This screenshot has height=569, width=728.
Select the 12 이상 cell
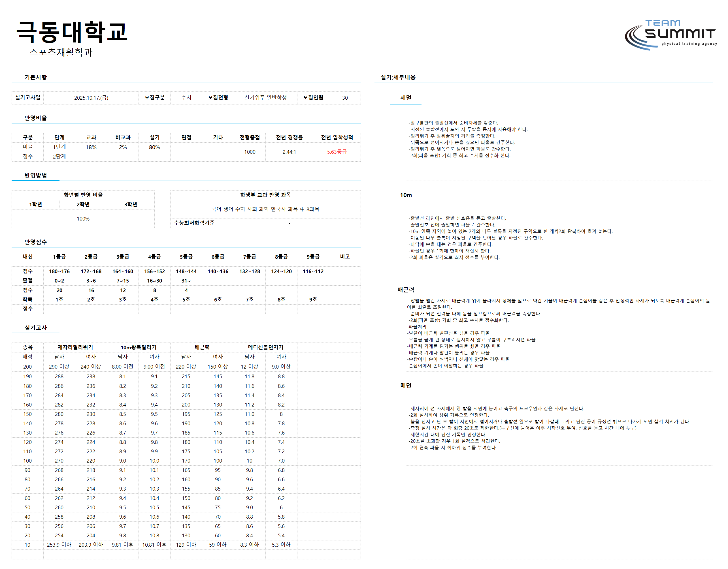pos(250,367)
